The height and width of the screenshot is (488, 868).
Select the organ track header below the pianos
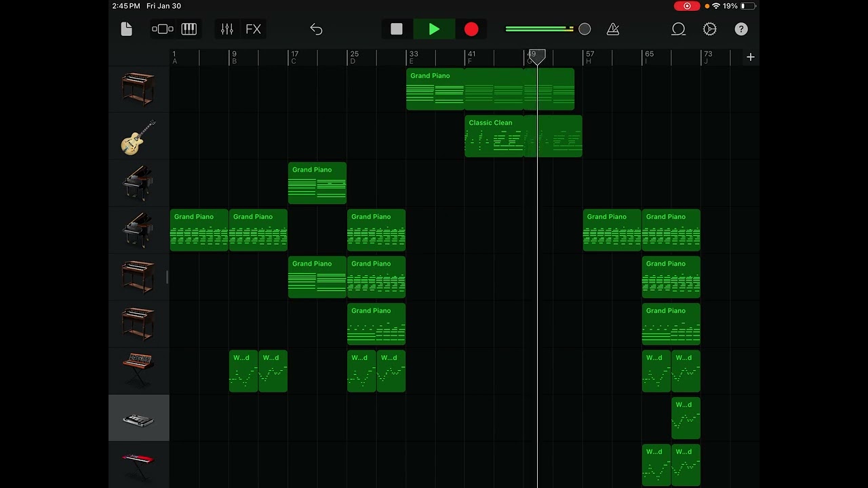click(138, 277)
